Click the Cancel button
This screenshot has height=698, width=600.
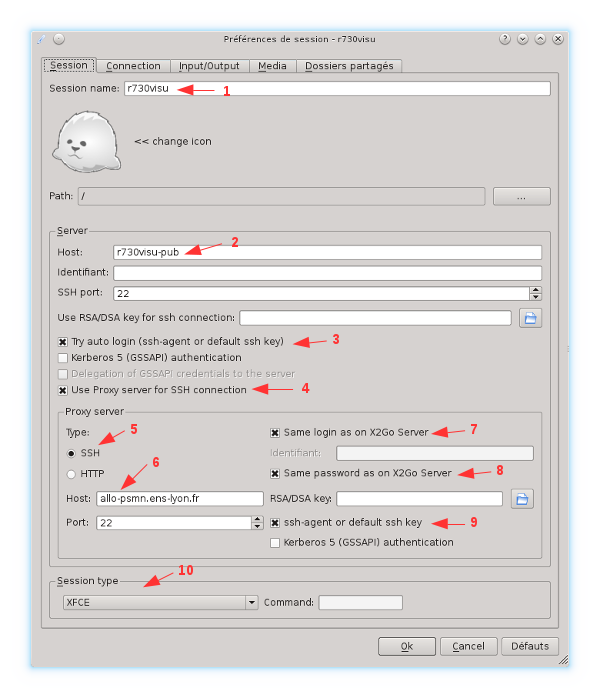(x=468, y=646)
